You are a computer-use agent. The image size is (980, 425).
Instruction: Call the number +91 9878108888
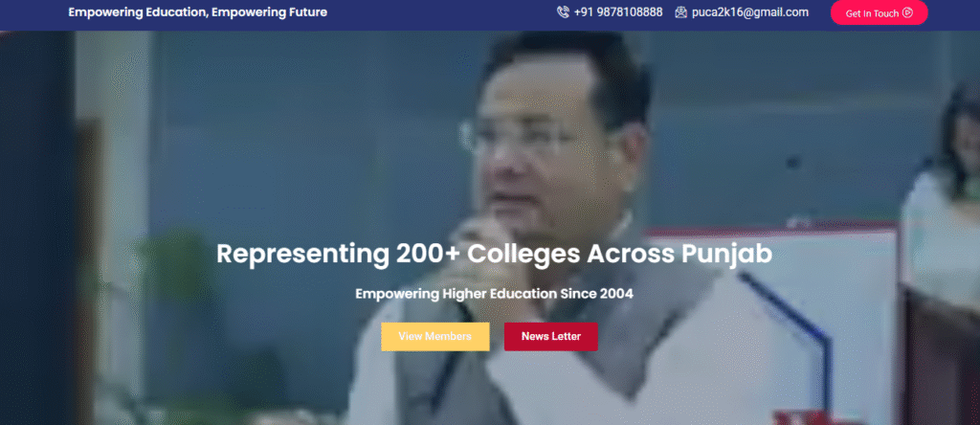point(618,11)
